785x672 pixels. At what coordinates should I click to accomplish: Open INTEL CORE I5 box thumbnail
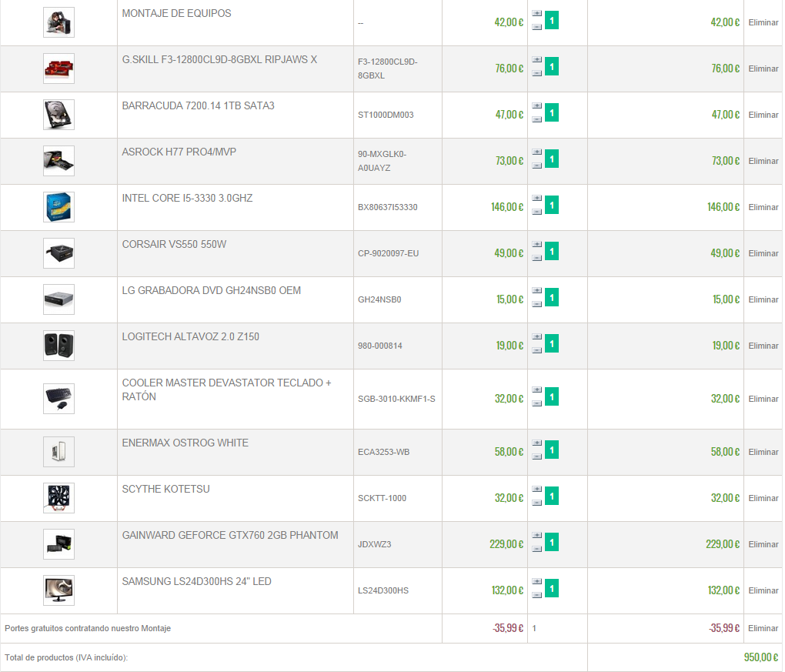58,207
